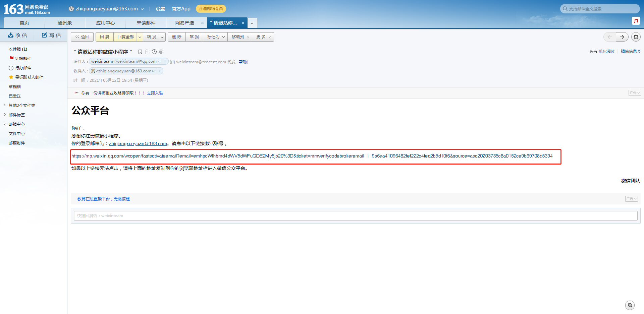Open the gear settings icon in the toolbar
Image resolution: width=644 pixels, height=314 pixels.
click(x=636, y=37)
